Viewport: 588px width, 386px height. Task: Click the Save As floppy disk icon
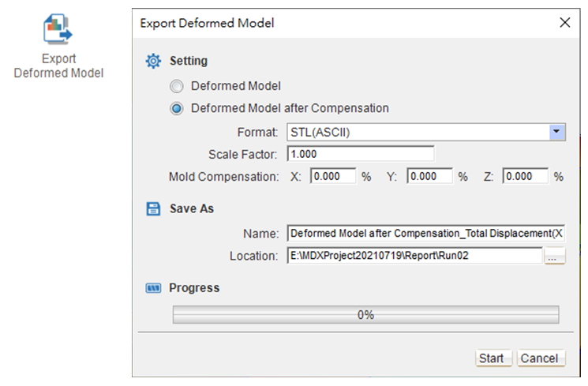(153, 209)
